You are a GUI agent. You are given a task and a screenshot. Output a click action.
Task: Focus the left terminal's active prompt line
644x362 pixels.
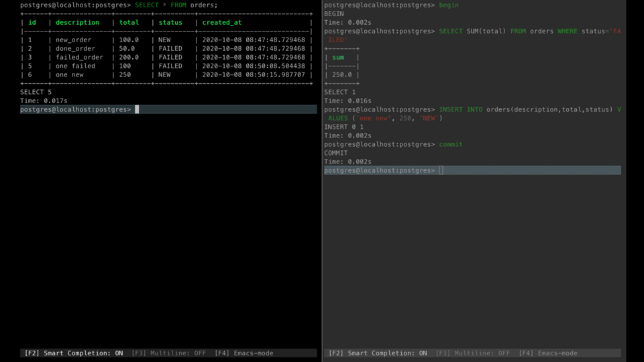(168, 109)
